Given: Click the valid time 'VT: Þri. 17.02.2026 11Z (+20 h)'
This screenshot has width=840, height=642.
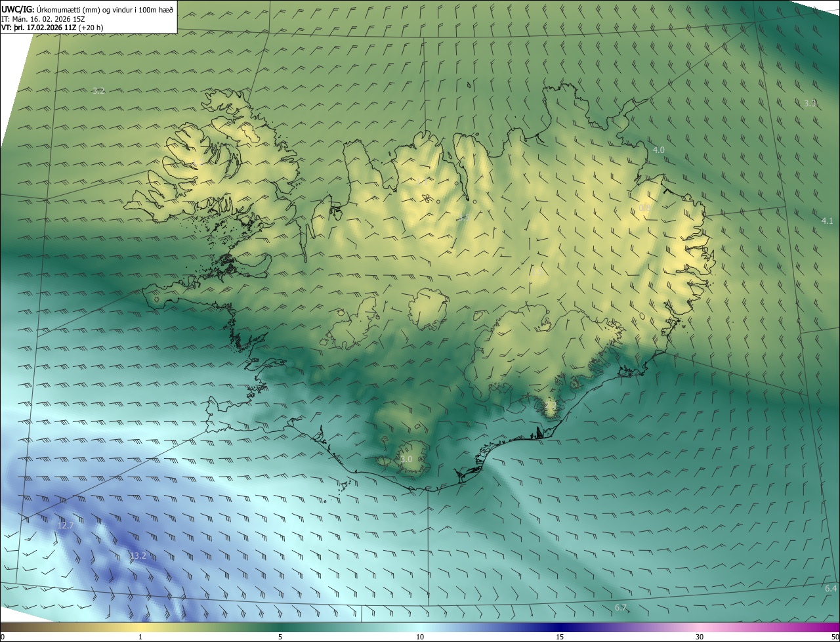Looking at the screenshot, I should 52,28.
